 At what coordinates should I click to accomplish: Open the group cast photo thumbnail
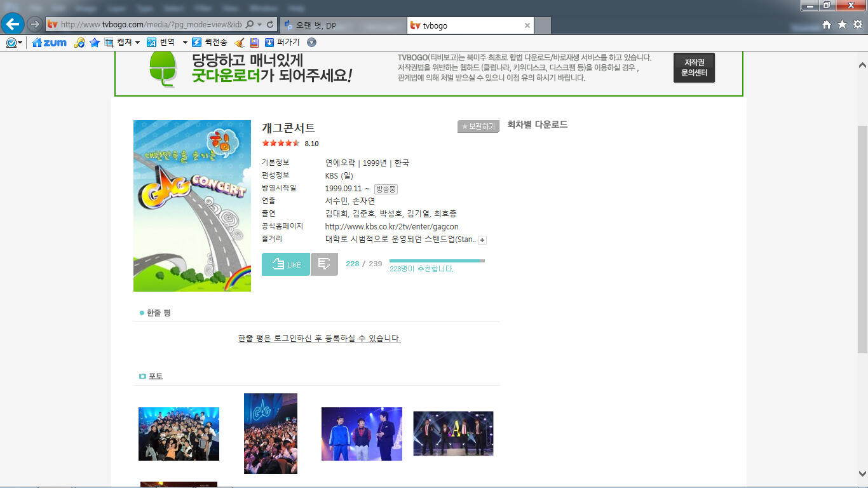179,434
